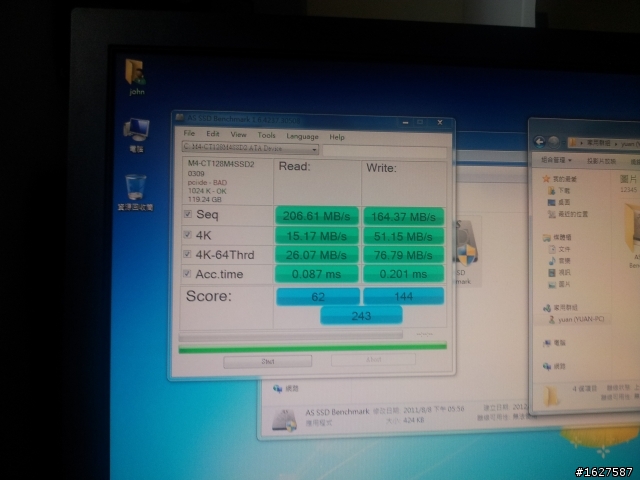Viewport: 640px width, 480px height.
Task: Open the Tools menu
Action: 267,135
